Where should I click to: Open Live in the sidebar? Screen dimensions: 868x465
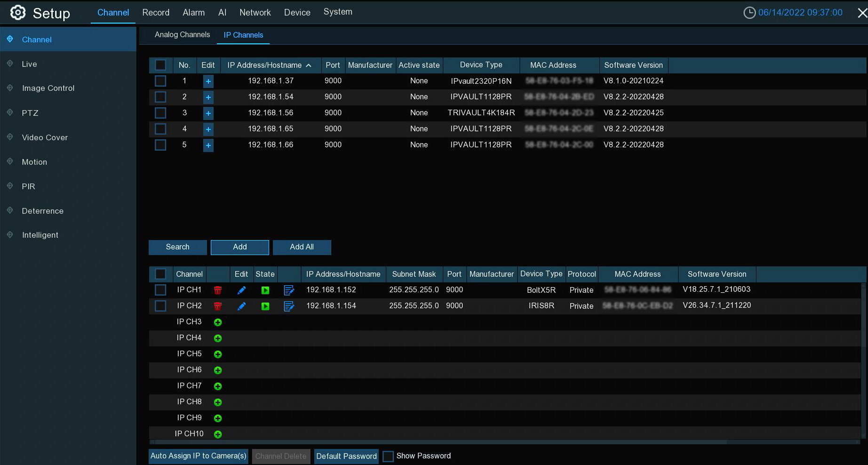[68, 64]
